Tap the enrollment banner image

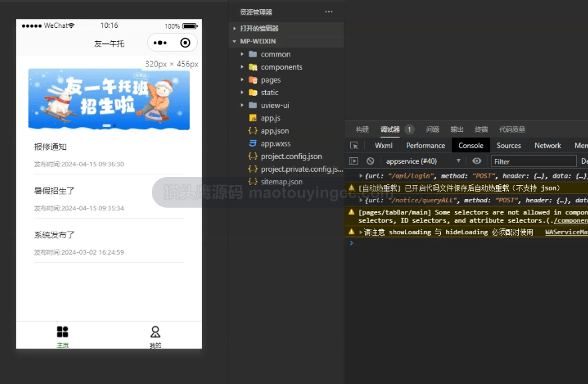coord(109,99)
